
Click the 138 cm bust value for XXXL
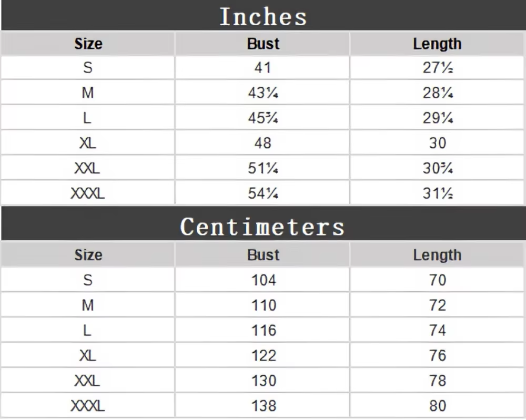pos(262,406)
